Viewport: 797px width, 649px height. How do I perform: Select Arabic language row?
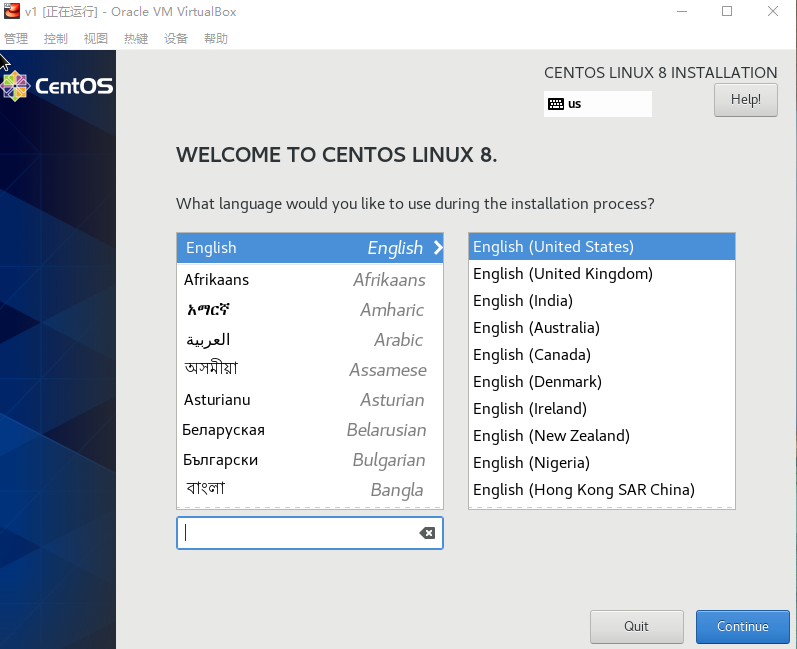point(310,339)
